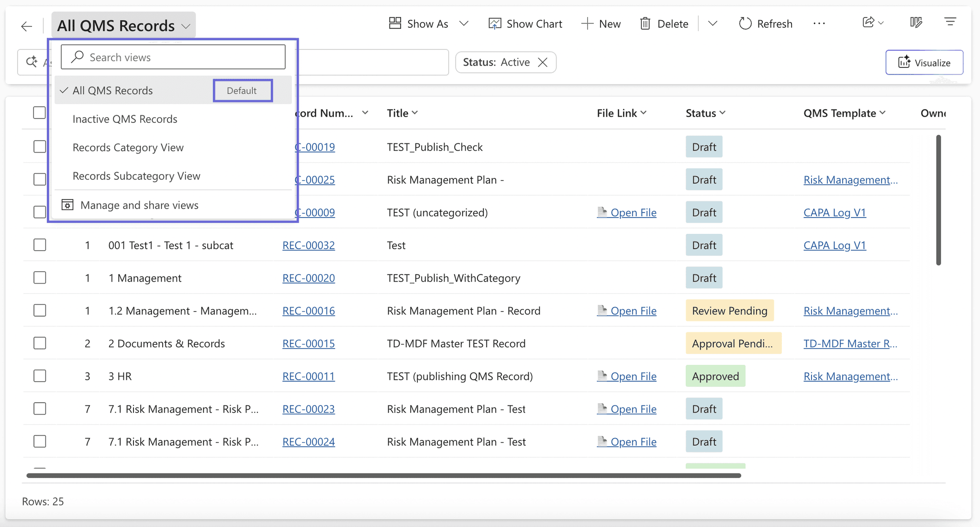Open the QMS Template column menu
This screenshot has height=527, width=980.
pyautogui.click(x=883, y=113)
